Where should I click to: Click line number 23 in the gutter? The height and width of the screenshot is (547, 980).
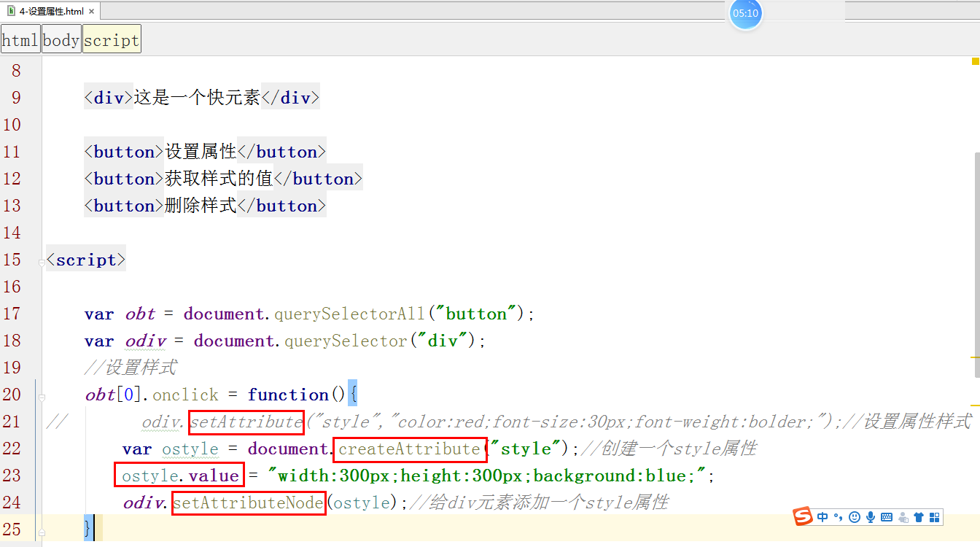pos(12,475)
